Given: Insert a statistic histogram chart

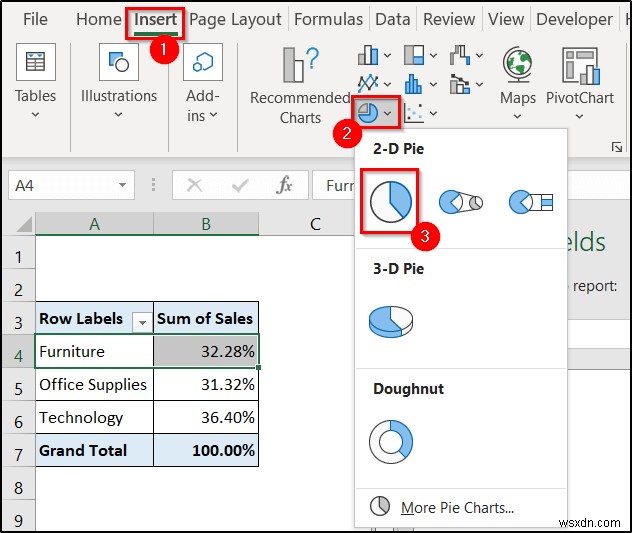Looking at the screenshot, I should click(x=414, y=84).
